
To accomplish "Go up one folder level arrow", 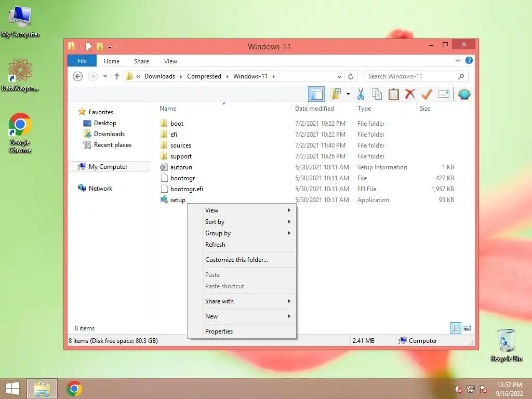I will (117, 76).
